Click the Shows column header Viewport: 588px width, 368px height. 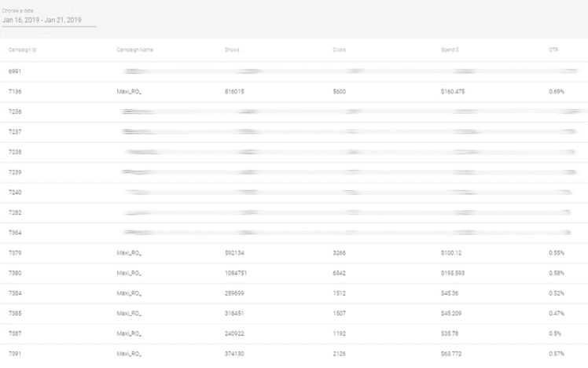pyautogui.click(x=232, y=50)
